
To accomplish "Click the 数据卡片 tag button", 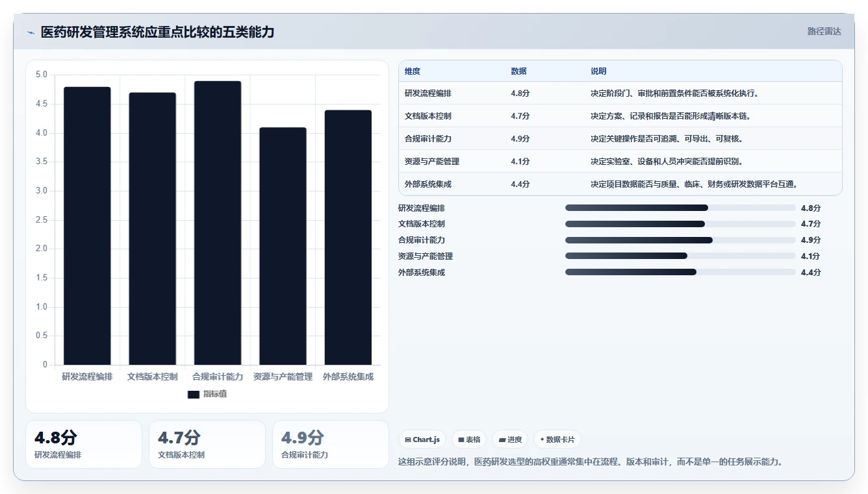I will click(x=557, y=439).
